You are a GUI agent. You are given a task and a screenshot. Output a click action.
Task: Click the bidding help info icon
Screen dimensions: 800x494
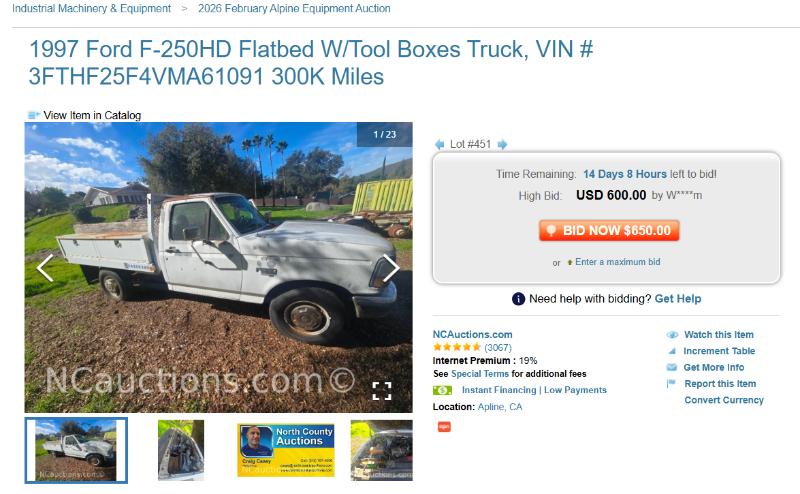(518, 299)
